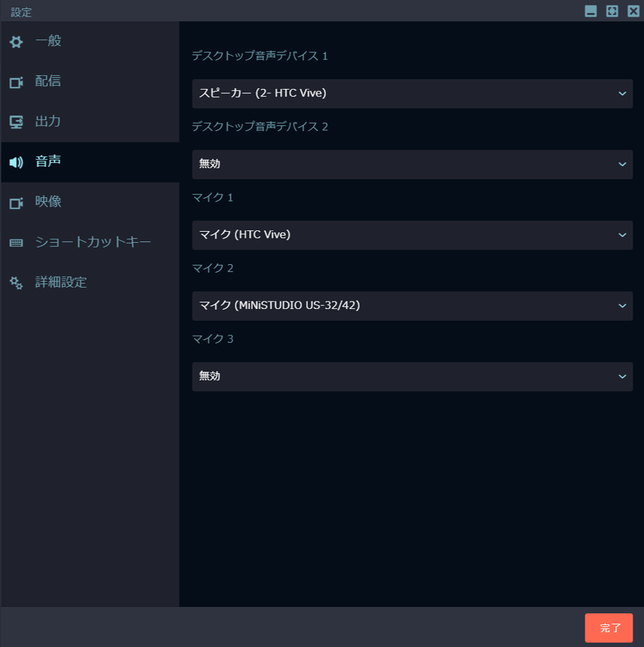
Task: Open the デスクトップ音声デバイス 2 dropdown
Action: click(x=412, y=164)
